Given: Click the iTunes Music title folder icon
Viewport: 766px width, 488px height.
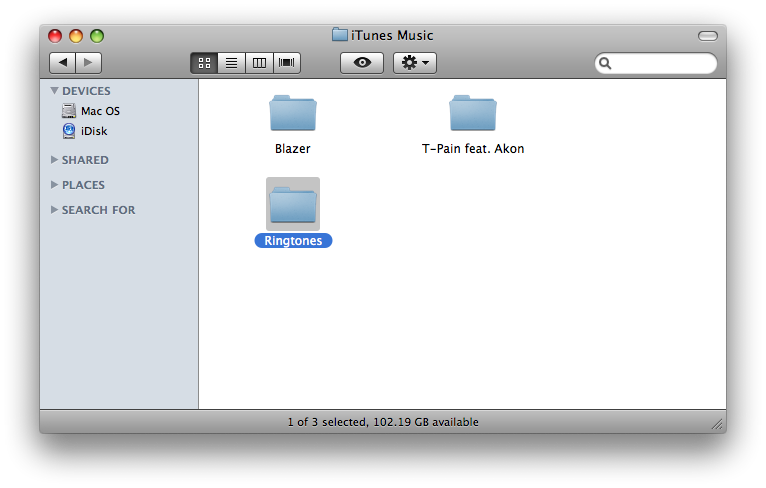Looking at the screenshot, I should (340, 35).
